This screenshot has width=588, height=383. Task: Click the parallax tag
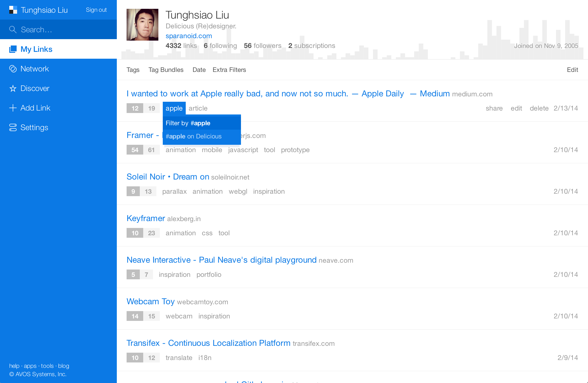pos(174,191)
